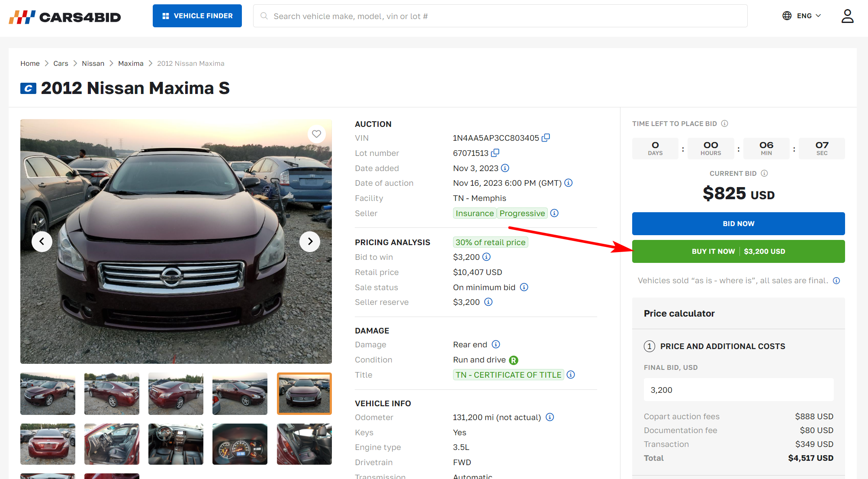Click the CARS4BID logo
Screen dimensions: 868x479
65,17
